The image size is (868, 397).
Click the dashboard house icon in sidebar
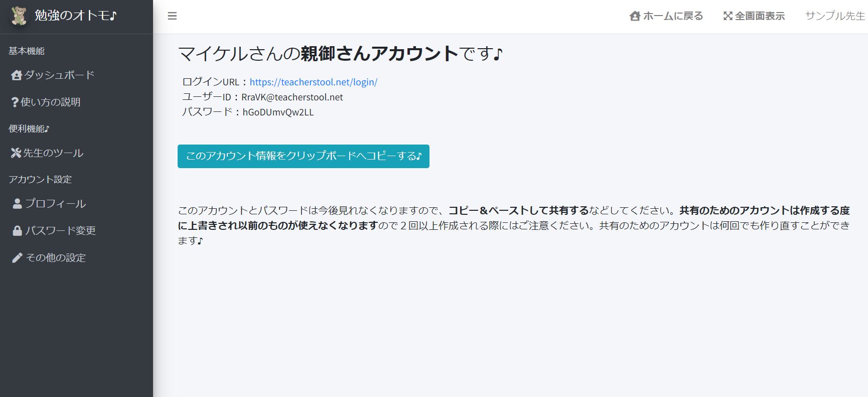[x=17, y=75]
